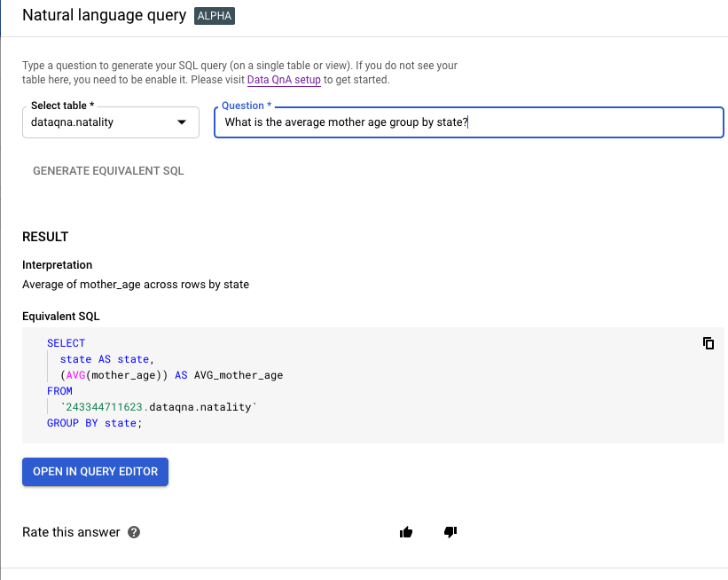728x580 pixels.
Task: Click the dropdown arrow next to dataqna.natality
Action: click(x=182, y=122)
